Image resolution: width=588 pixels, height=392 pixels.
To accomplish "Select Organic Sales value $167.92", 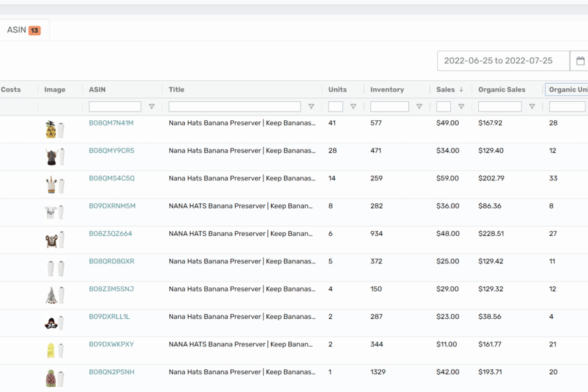I will (x=490, y=123).
